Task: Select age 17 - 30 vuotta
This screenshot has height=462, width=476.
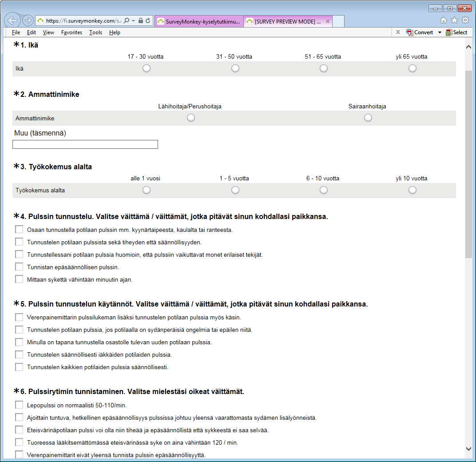Action: (147, 68)
